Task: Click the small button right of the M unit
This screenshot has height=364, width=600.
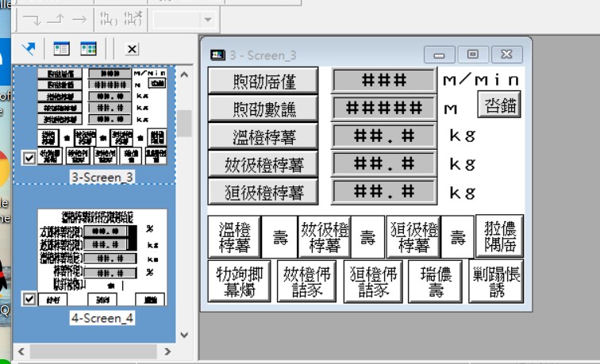Action: [x=498, y=104]
